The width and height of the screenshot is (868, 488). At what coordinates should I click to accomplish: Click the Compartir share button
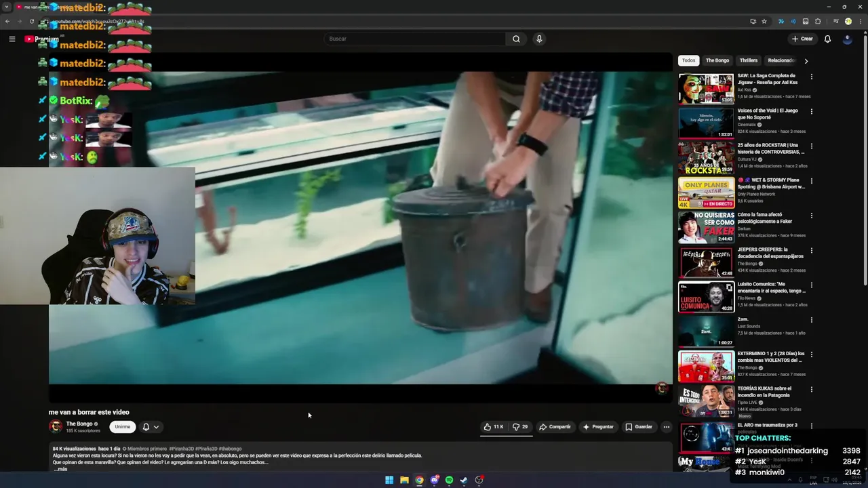[555, 427]
